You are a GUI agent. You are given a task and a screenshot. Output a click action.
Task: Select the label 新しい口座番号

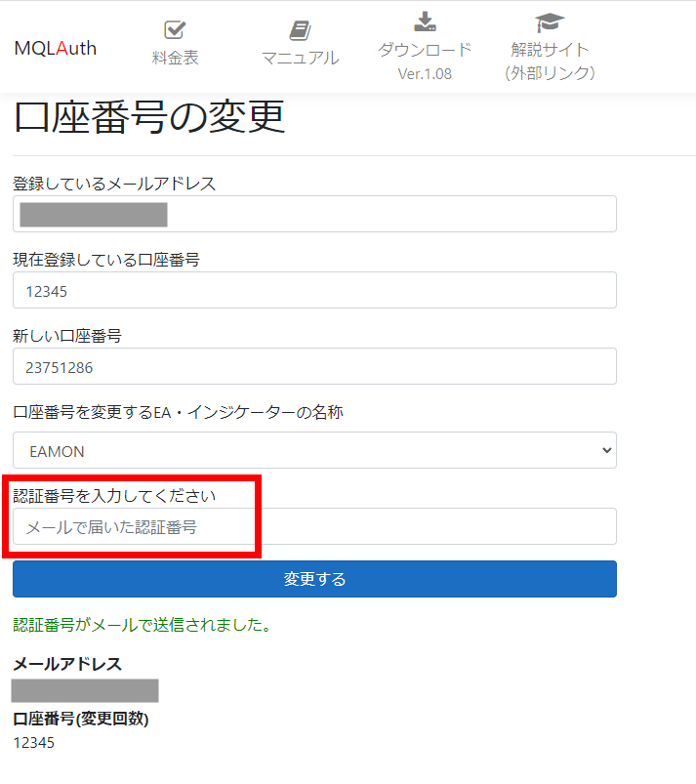click(x=67, y=336)
